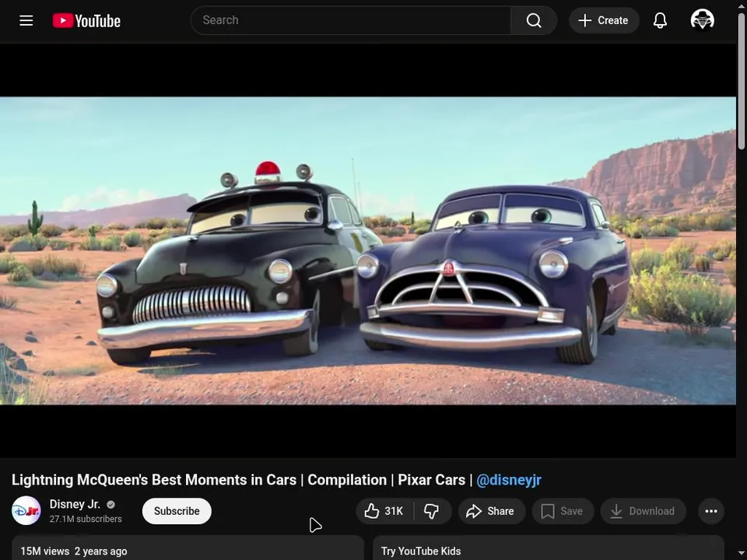The height and width of the screenshot is (560, 747).
Task: Open the account avatar menu
Action: point(702,20)
